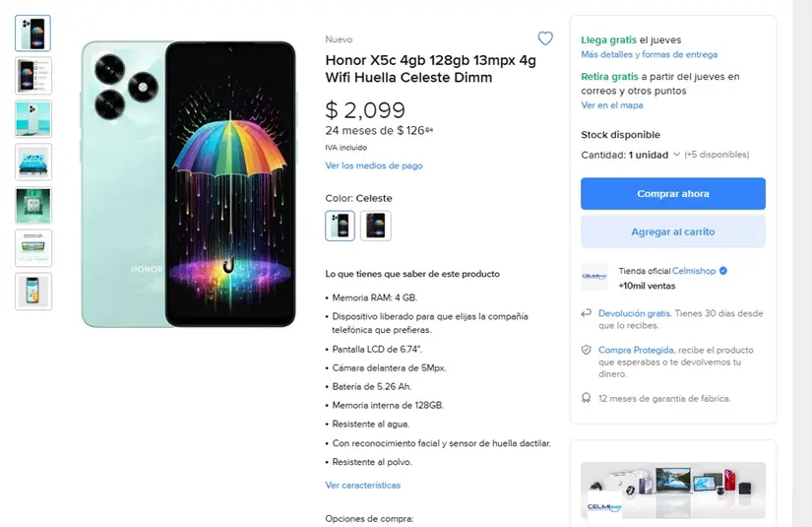Viewport: 812px width, 527px height.
Task: Click the main Honor phone product image
Action: point(188,184)
